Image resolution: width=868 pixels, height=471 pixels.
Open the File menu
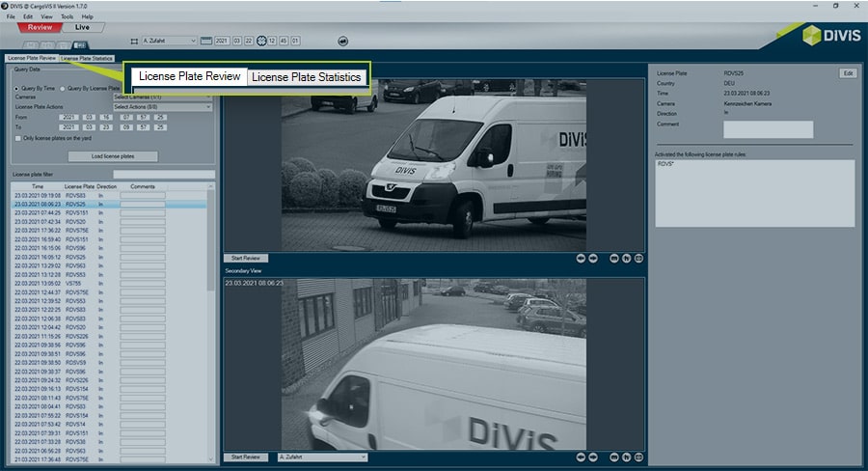[11, 16]
